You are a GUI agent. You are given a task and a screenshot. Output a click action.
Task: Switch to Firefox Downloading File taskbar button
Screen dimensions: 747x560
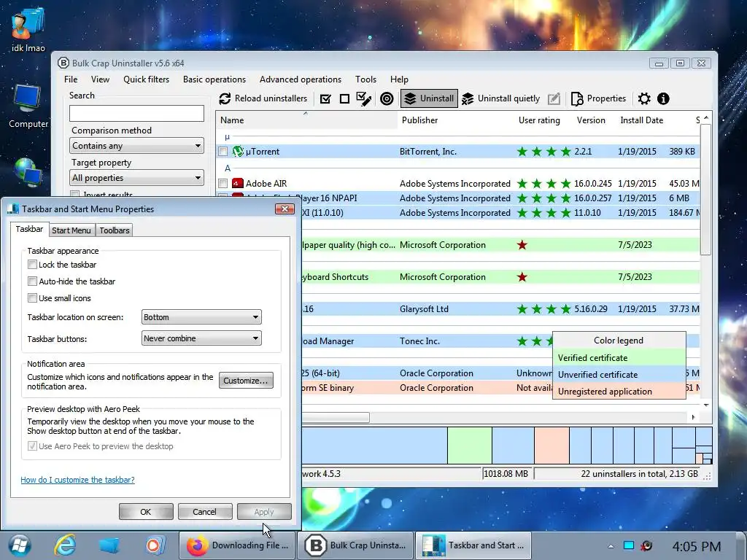pos(237,545)
